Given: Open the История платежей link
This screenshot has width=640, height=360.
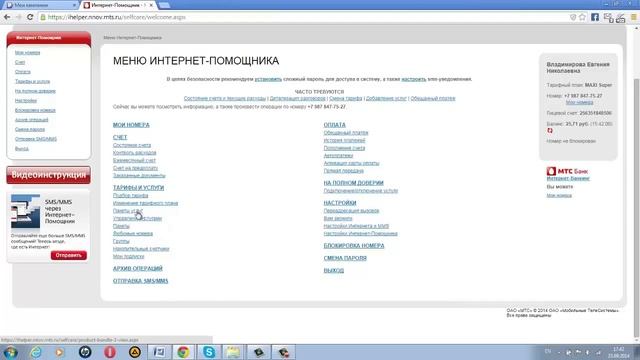Looking at the screenshot, I should (344, 140).
